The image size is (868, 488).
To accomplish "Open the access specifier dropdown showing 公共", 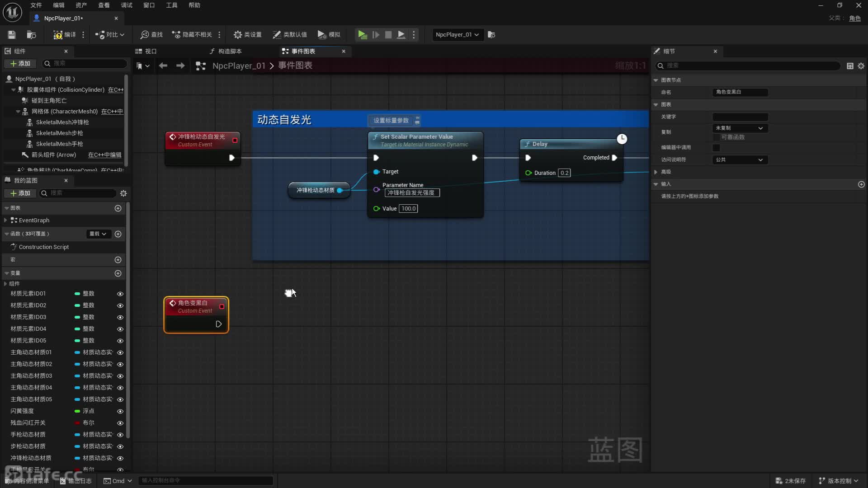I will pos(740,160).
